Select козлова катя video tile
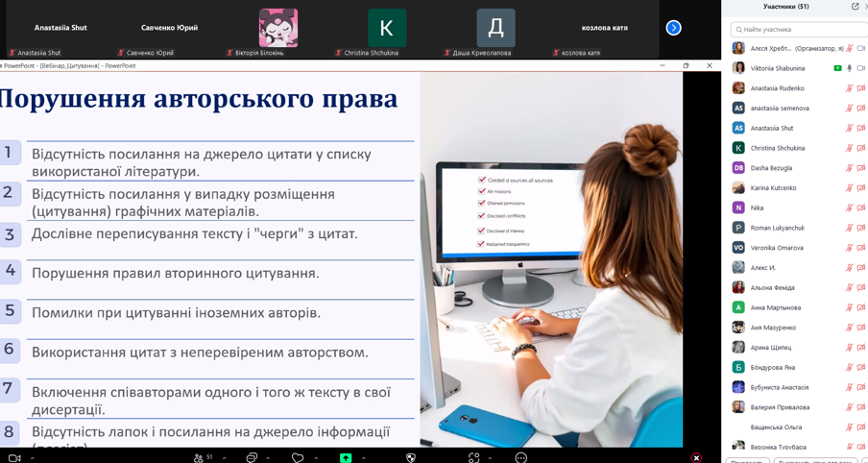The width and height of the screenshot is (868, 463). click(x=605, y=30)
